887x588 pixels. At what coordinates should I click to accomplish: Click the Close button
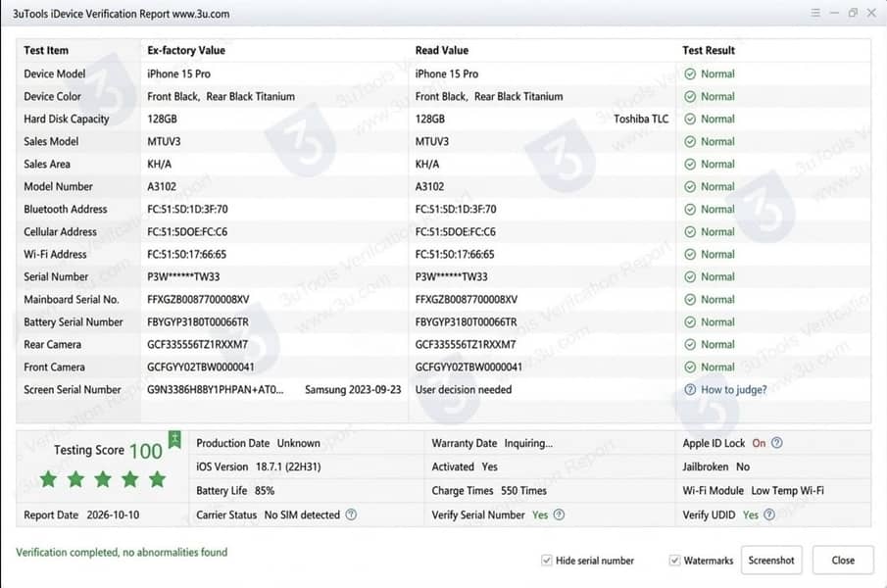pyautogui.click(x=843, y=561)
